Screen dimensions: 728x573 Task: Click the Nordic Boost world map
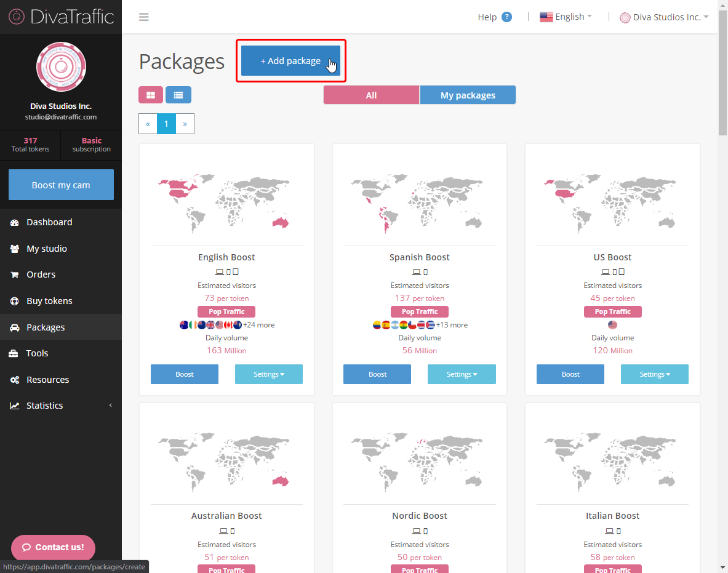[x=417, y=462]
